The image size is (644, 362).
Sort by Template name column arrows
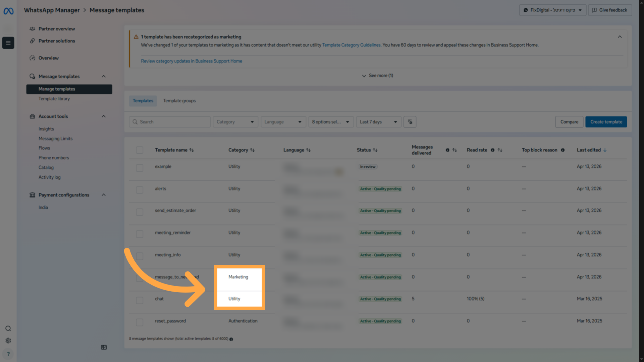192,150
